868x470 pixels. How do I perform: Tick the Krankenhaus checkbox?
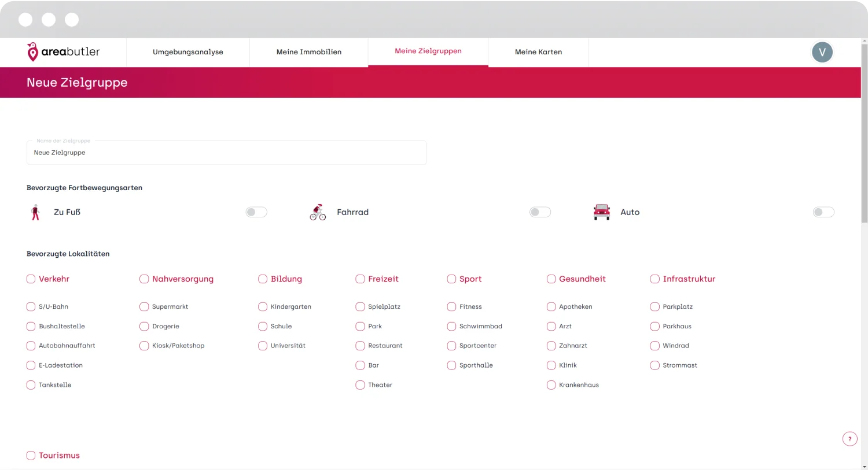[551, 385]
